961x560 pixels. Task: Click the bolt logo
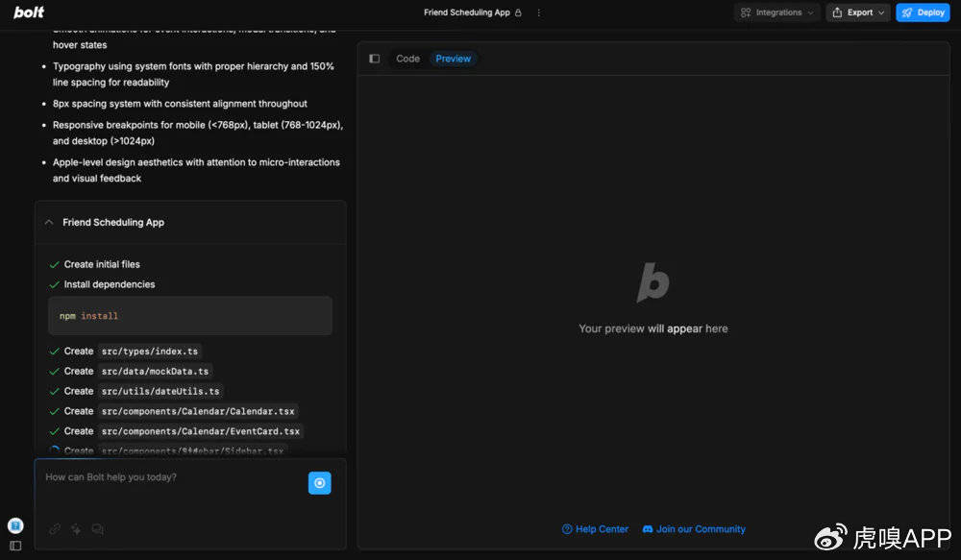click(29, 12)
